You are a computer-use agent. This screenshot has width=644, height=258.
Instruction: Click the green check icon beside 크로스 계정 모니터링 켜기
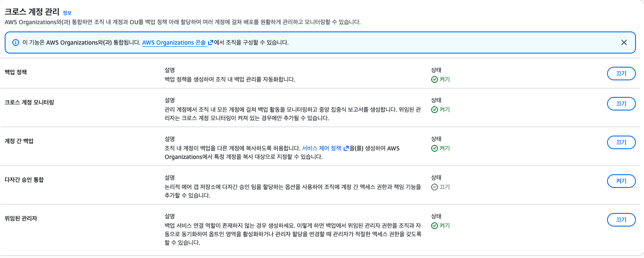(435, 110)
